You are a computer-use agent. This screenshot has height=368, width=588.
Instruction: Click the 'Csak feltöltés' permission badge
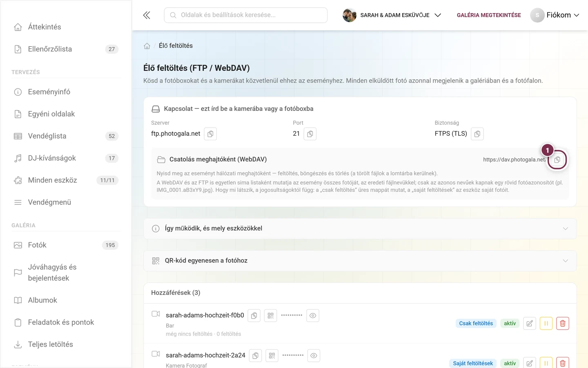(476, 323)
